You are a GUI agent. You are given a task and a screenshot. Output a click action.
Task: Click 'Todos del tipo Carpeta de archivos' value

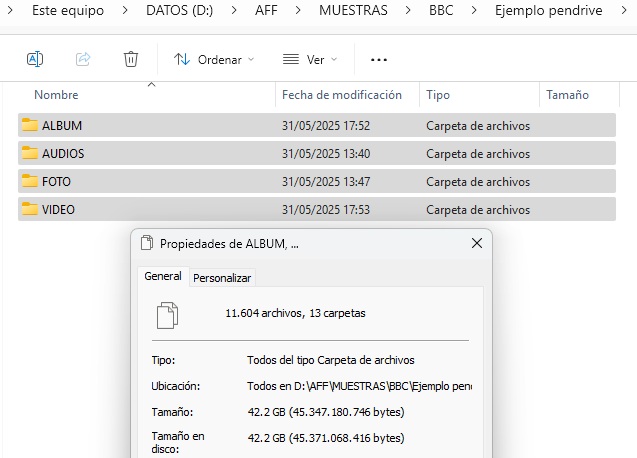pyautogui.click(x=331, y=360)
